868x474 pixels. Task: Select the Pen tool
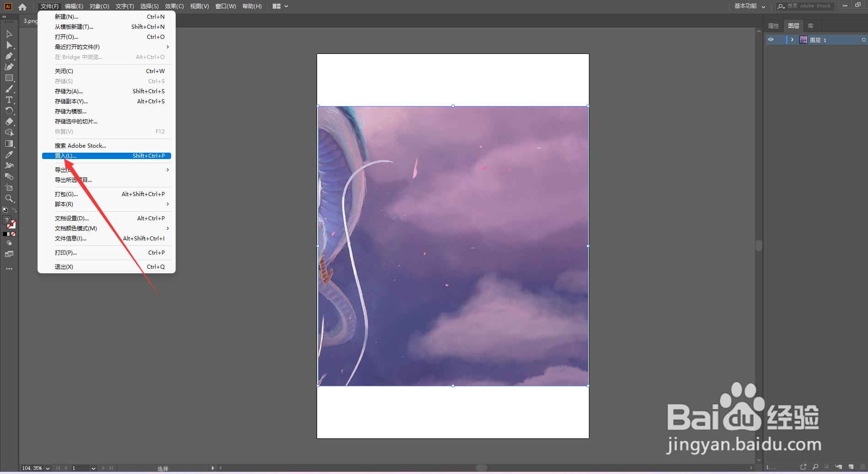click(9, 56)
